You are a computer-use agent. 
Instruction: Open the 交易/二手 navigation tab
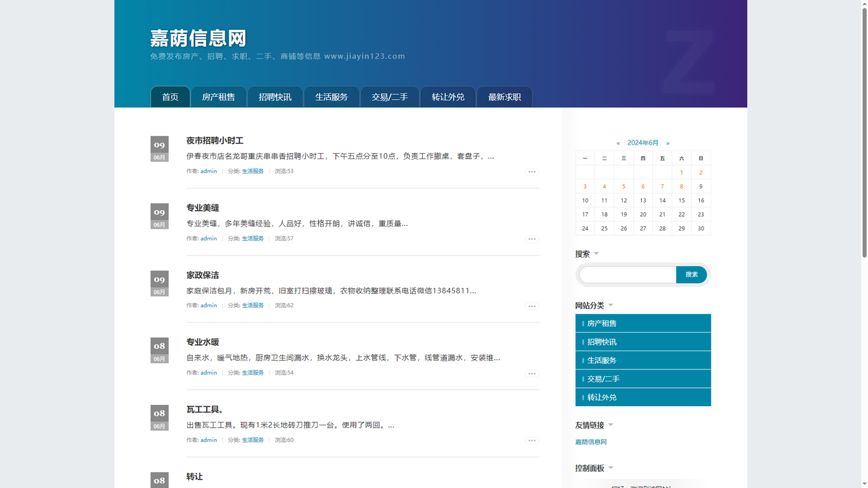[x=389, y=97]
